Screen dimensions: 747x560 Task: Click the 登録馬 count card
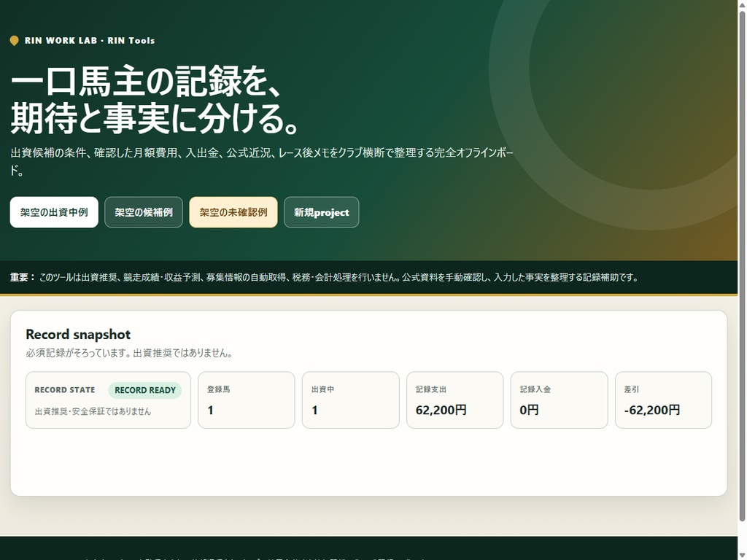[247, 400]
